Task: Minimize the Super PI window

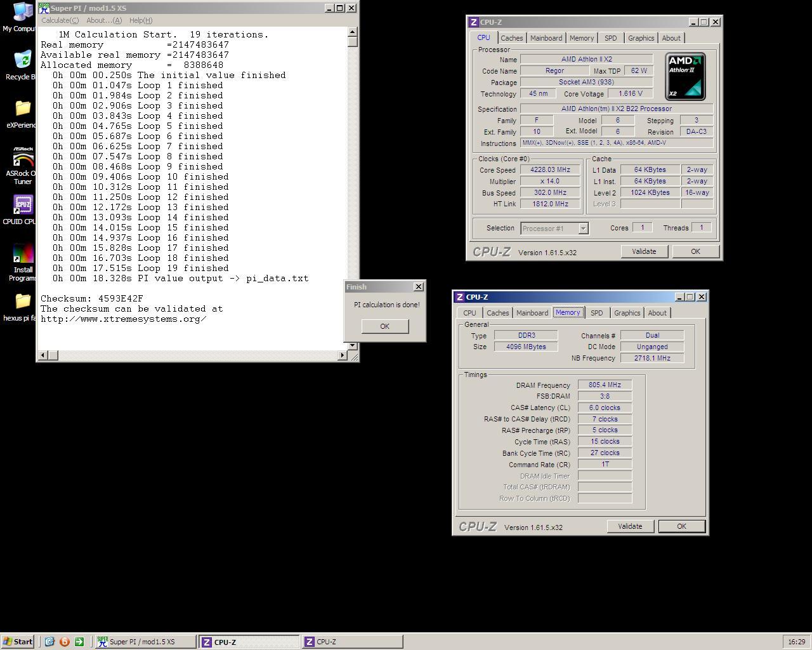Action: click(329, 8)
